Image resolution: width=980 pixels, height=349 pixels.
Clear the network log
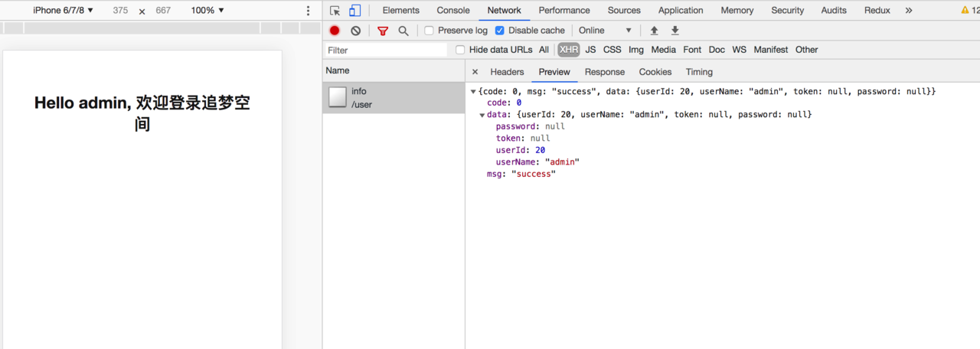(356, 31)
